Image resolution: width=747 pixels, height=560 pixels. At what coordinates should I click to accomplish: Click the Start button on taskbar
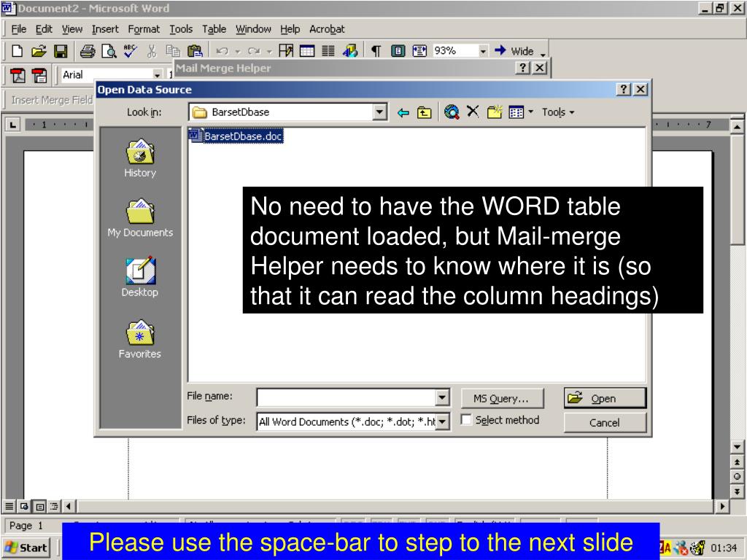(27, 548)
